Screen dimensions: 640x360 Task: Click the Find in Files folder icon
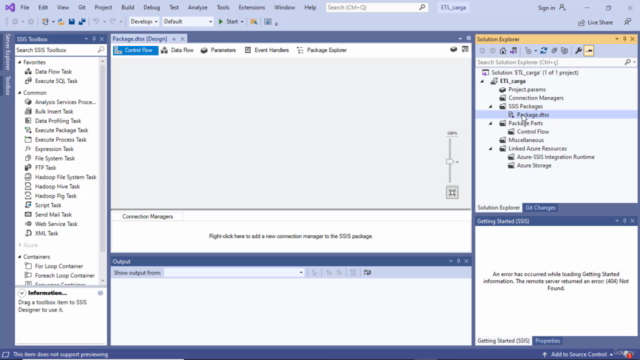click(x=254, y=22)
